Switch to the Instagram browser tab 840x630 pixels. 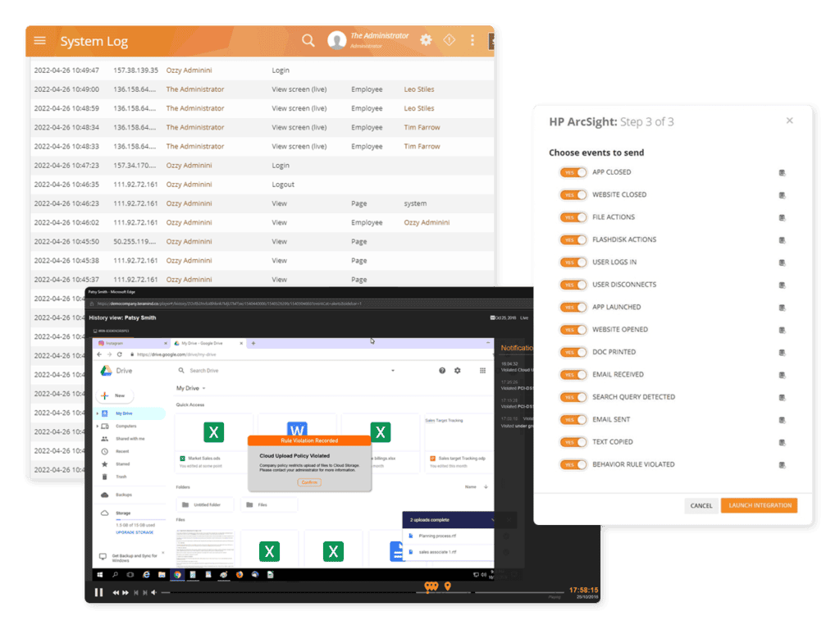pyautogui.click(x=131, y=344)
